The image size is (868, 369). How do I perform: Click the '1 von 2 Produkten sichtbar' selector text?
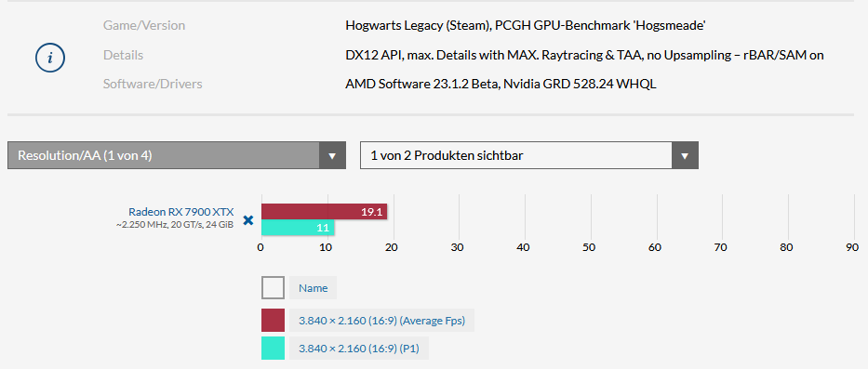click(447, 156)
